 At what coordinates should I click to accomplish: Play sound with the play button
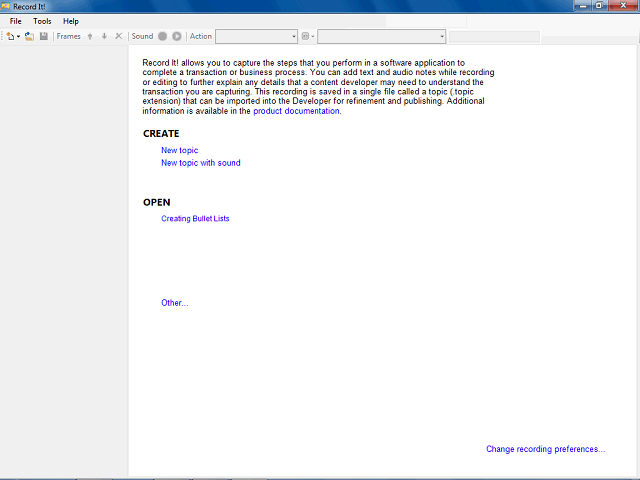click(177, 36)
